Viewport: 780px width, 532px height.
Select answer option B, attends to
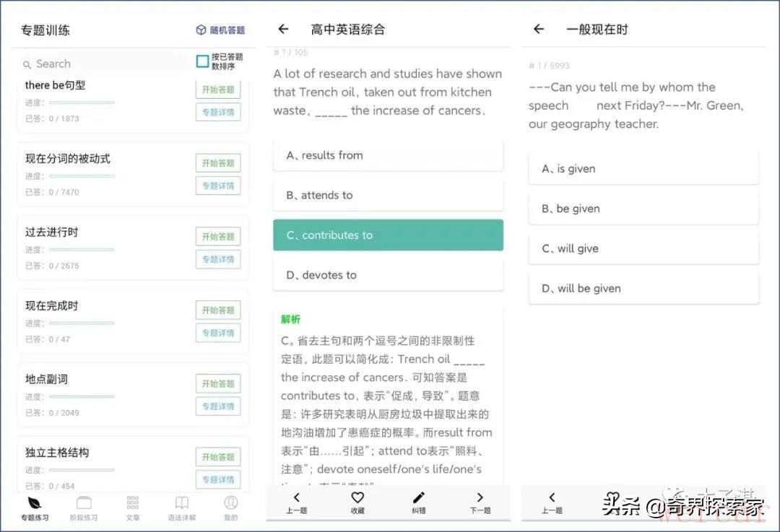(388, 195)
